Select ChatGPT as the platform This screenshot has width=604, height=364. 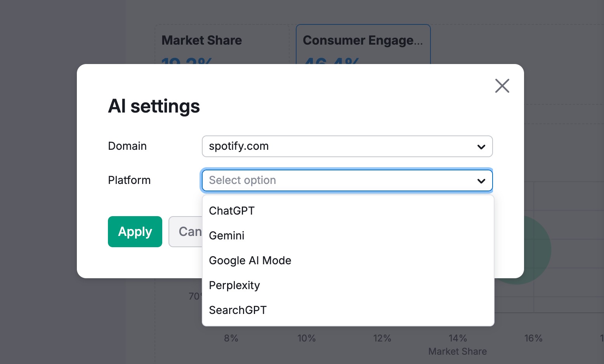(232, 210)
